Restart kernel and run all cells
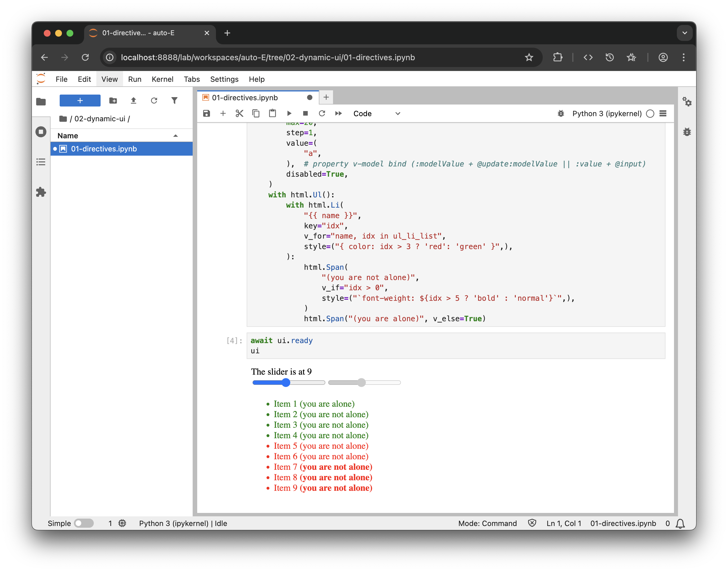The height and width of the screenshot is (572, 728). click(x=338, y=114)
